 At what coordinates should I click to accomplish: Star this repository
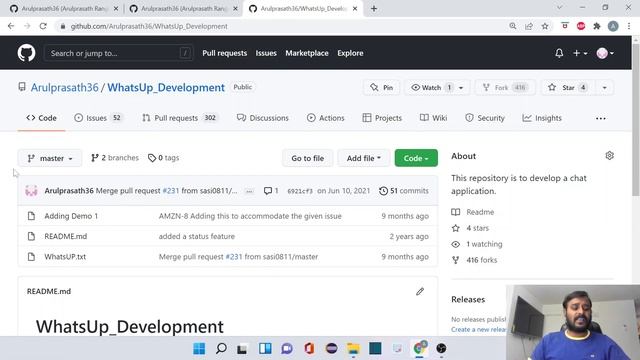(568, 87)
